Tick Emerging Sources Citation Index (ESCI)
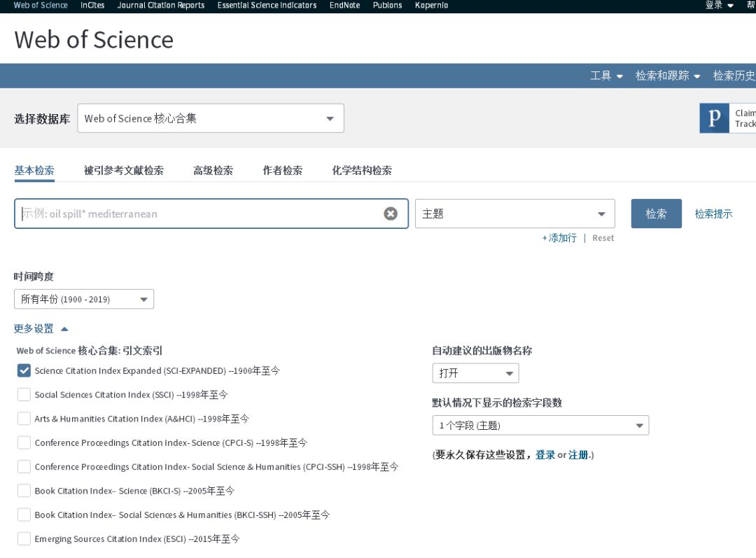 (24, 538)
